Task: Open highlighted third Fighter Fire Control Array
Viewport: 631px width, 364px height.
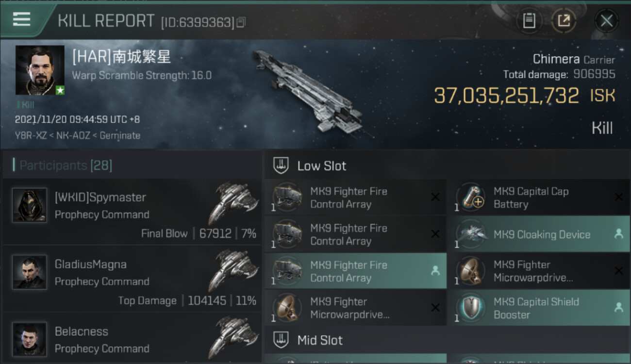Action: pyautogui.click(x=355, y=271)
